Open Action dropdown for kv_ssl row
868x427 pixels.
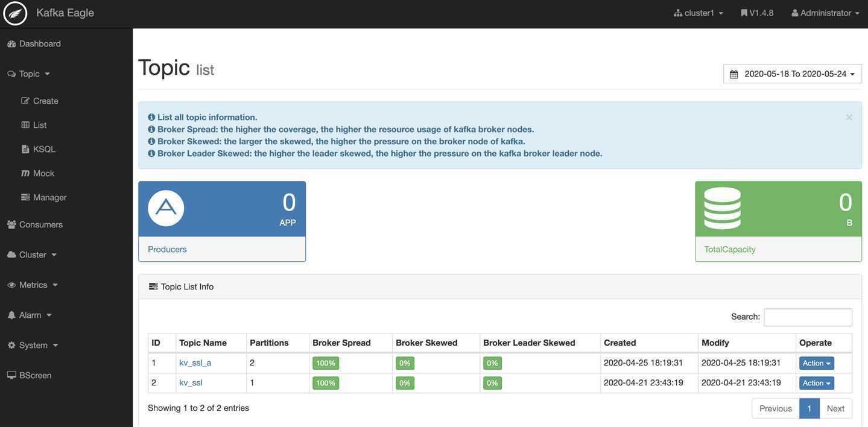[817, 383]
